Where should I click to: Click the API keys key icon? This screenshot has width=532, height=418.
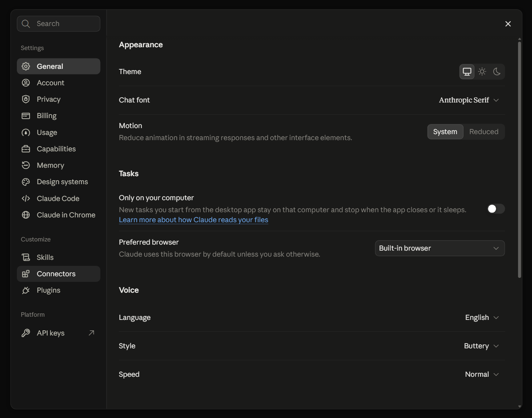tap(26, 333)
